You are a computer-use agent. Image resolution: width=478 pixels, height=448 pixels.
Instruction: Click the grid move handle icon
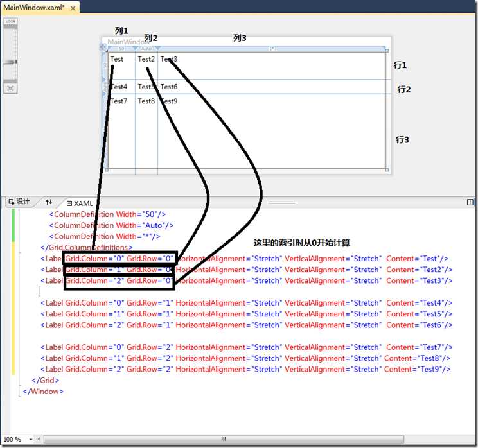103,47
